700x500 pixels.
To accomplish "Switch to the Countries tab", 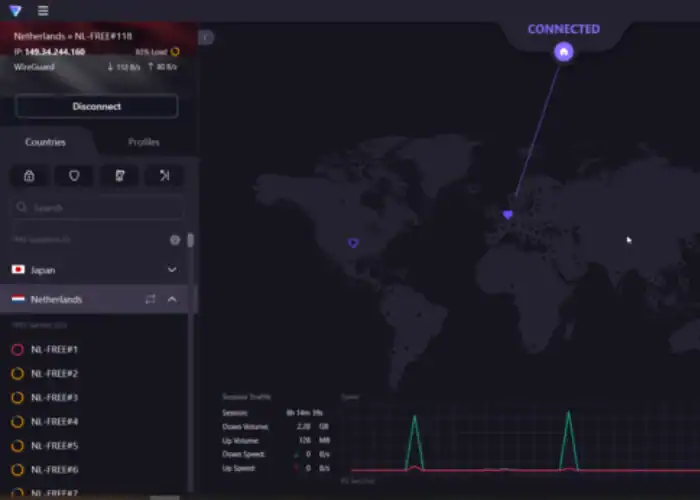I will tap(46, 142).
